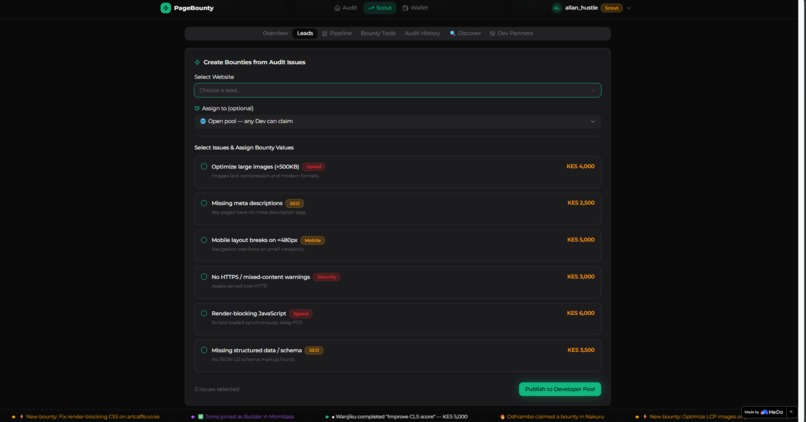Switch to the Discover tab
The height and width of the screenshot is (422, 806).
pos(465,33)
